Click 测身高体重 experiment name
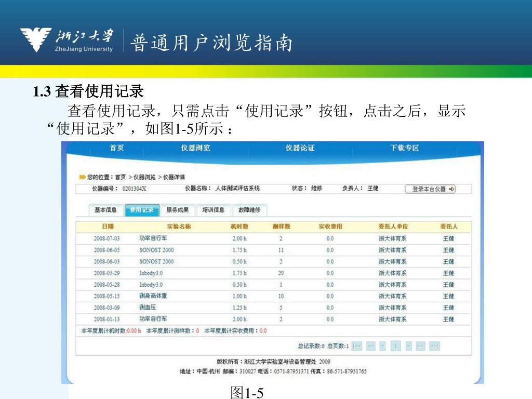This screenshot has height=399, width=532. (x=153, y=296)
